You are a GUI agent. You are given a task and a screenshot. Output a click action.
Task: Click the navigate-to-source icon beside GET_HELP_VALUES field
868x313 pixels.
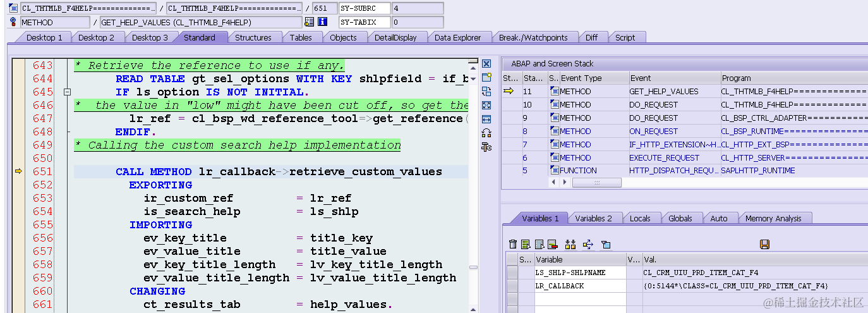[x=309, y=21]
